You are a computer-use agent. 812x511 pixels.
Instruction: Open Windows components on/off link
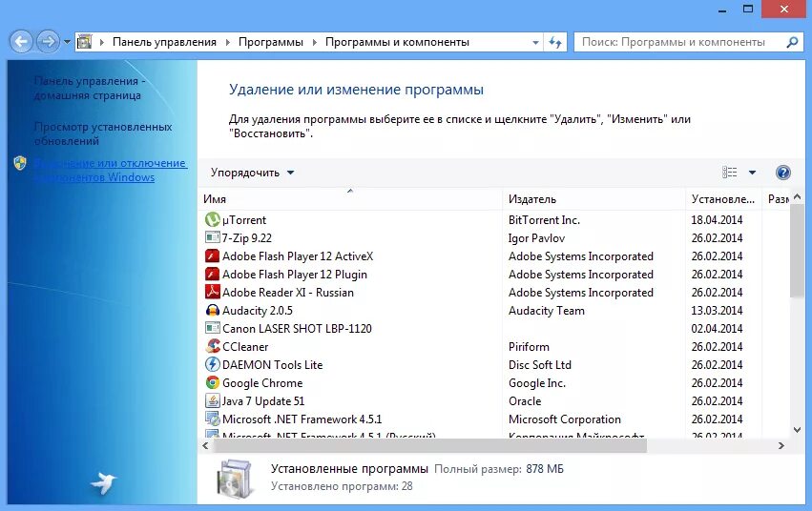(x=111, y=170)
